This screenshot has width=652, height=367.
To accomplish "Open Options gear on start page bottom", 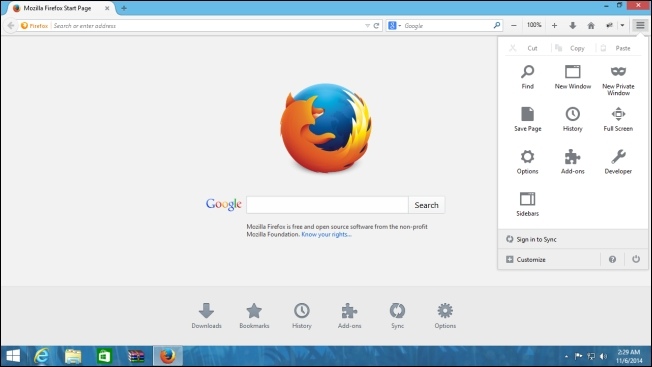I will coord(445,315).
